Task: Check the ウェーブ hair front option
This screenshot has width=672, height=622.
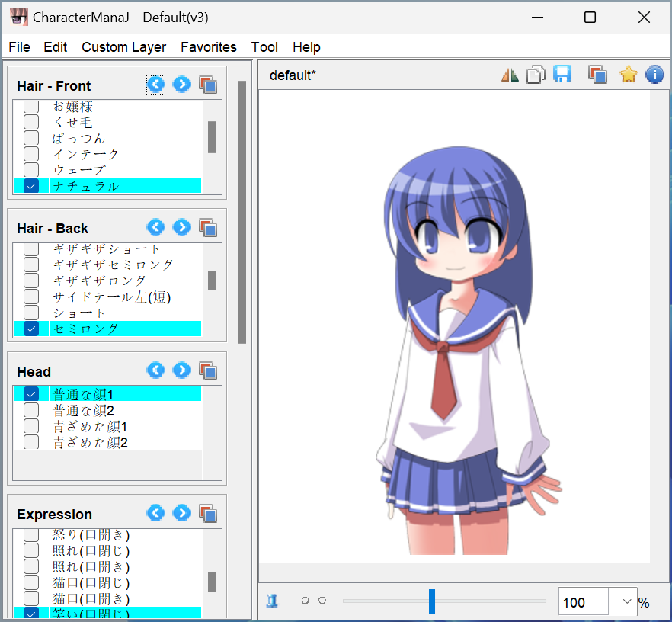Action: click(30, 170)
